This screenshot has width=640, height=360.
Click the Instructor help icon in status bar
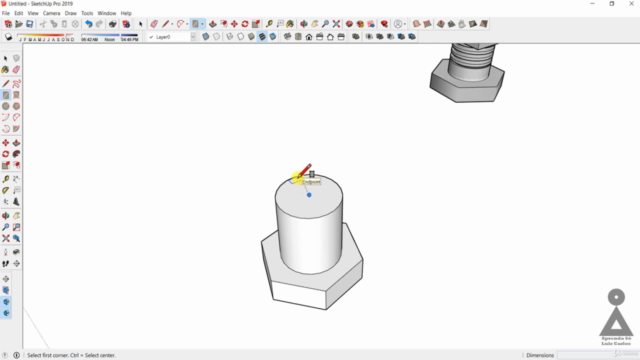pos(5,355)
